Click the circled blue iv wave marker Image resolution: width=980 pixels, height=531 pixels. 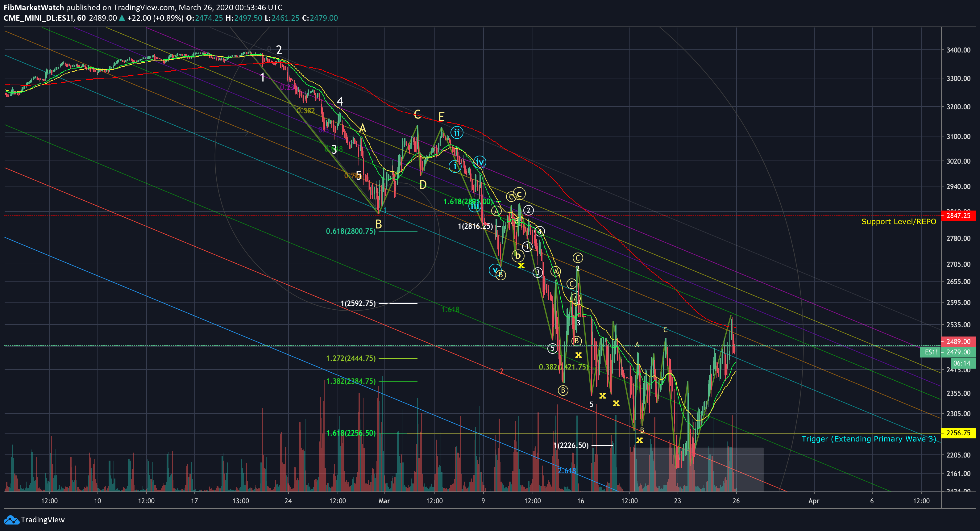pos(480,162)
